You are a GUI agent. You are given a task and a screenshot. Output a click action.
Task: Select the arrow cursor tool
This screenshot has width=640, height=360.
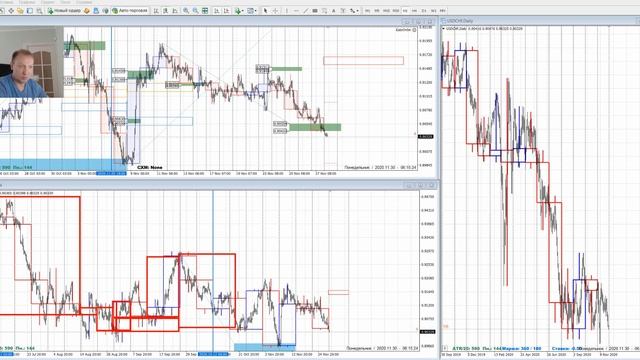coord(265,11)
